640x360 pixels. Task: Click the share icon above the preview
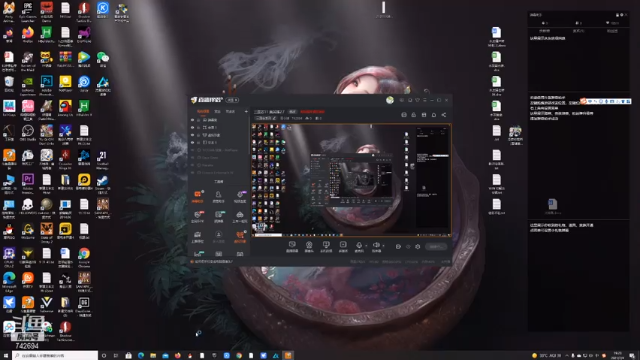[x=444, y=115]
